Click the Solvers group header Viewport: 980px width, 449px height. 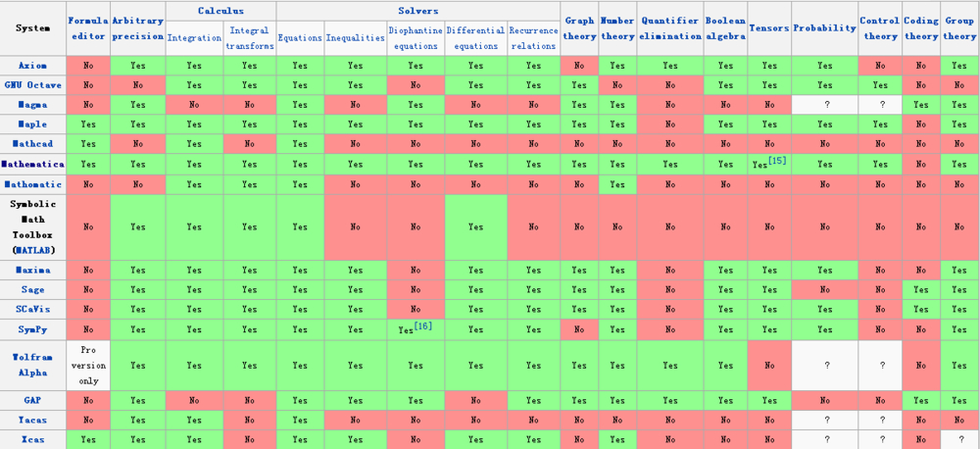coord(417,11)
